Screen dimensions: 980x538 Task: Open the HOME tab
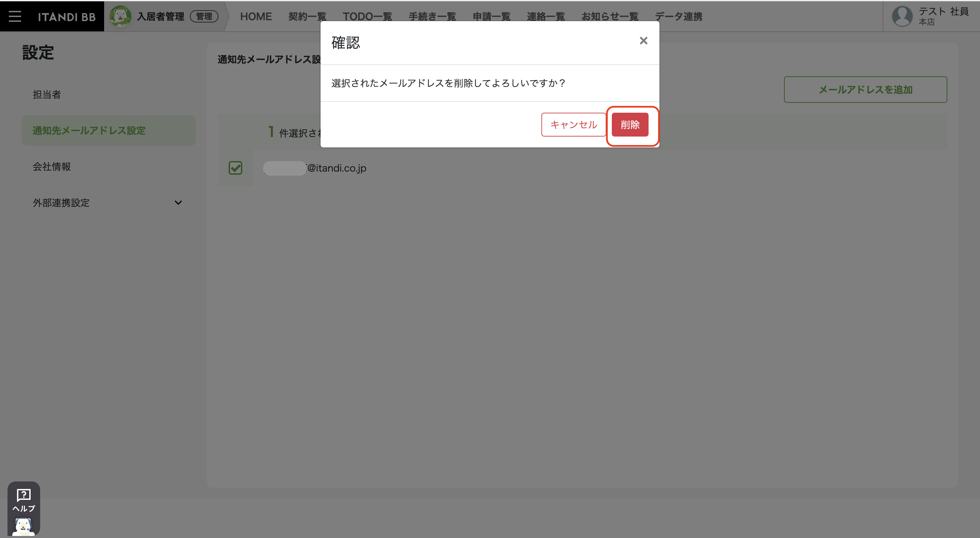pos(256,16)
